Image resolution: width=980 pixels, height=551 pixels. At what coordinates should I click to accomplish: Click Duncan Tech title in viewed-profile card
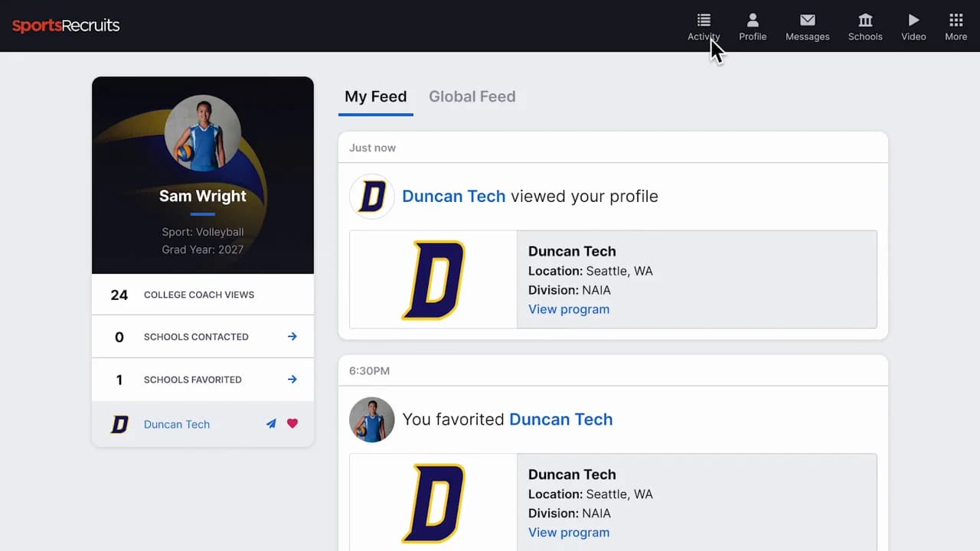pyautogui.click(x=572, y=251)
